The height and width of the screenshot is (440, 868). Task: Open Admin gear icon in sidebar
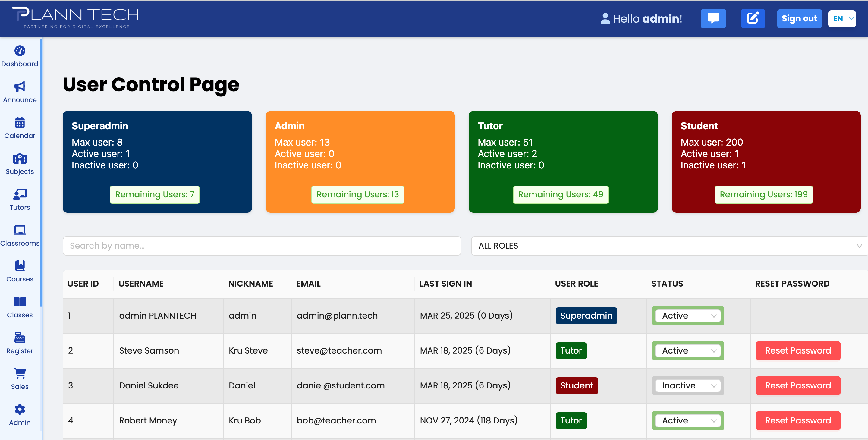(x=20, y=409)
